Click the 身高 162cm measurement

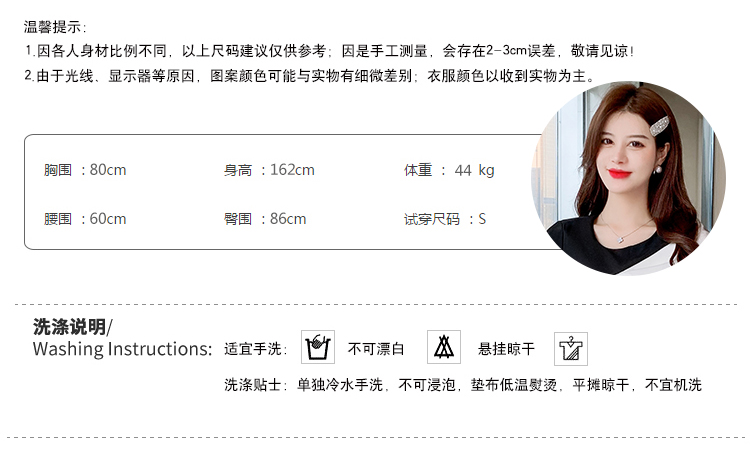[269, 170]
